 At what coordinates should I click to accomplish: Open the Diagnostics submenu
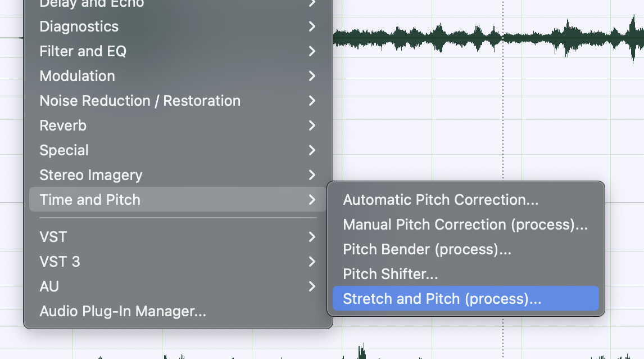tap(178, 26)
